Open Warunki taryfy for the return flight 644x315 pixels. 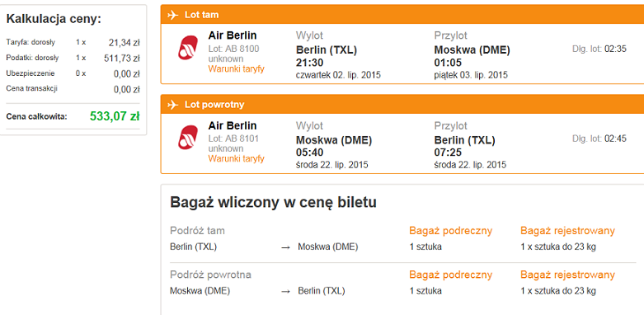(x=236, y=158)
